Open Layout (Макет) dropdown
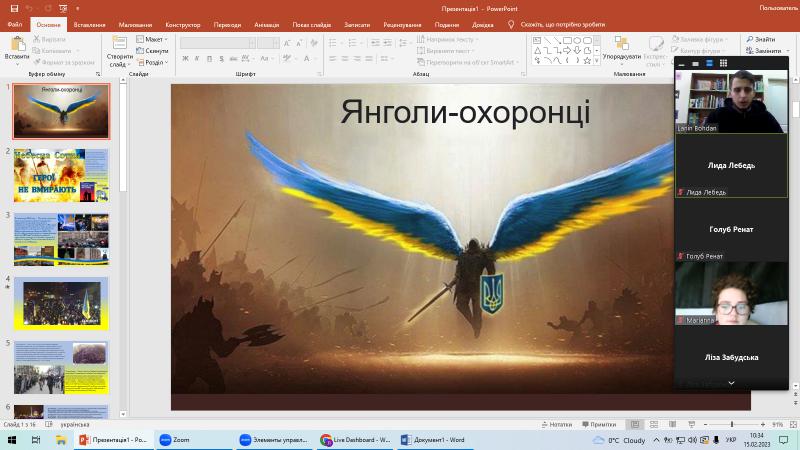The image size is (800, 450). coord(152,39)
